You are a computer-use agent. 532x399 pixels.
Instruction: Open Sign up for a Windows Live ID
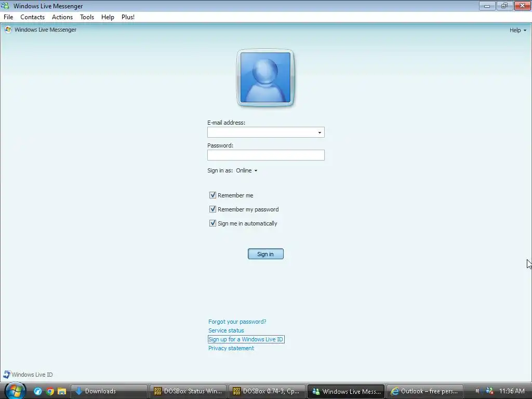pos(246,339)
